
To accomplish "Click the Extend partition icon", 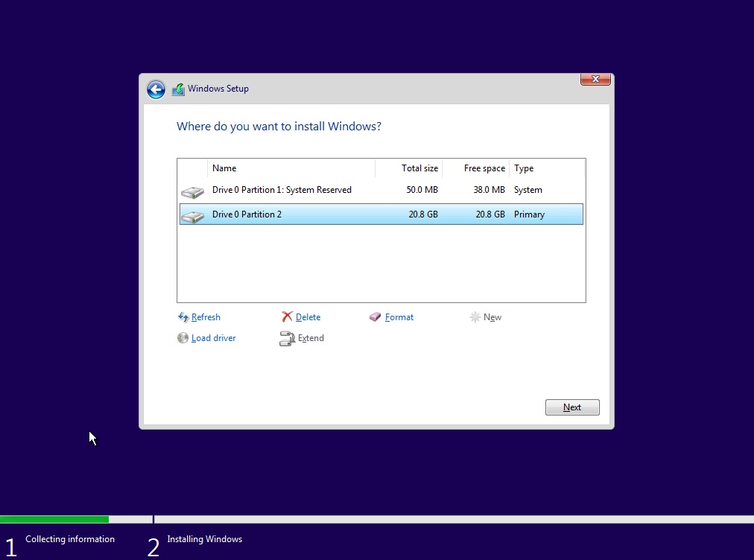I will 287,338.
